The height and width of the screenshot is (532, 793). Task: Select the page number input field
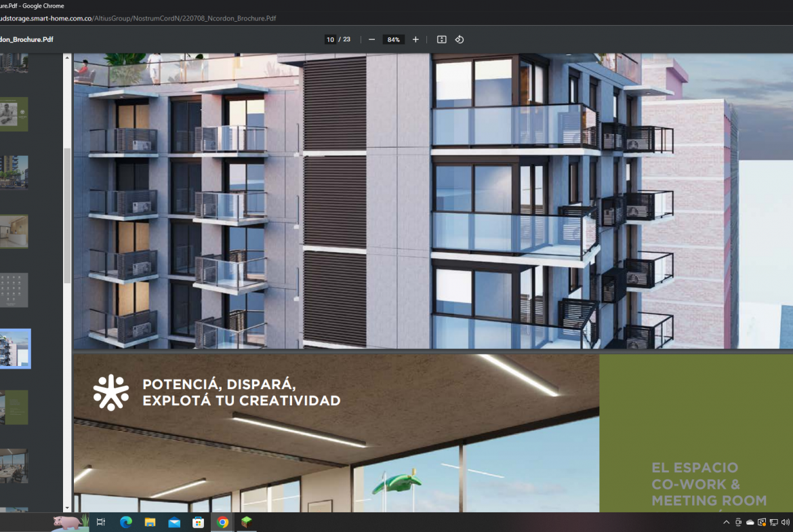(x=330, y=39)
